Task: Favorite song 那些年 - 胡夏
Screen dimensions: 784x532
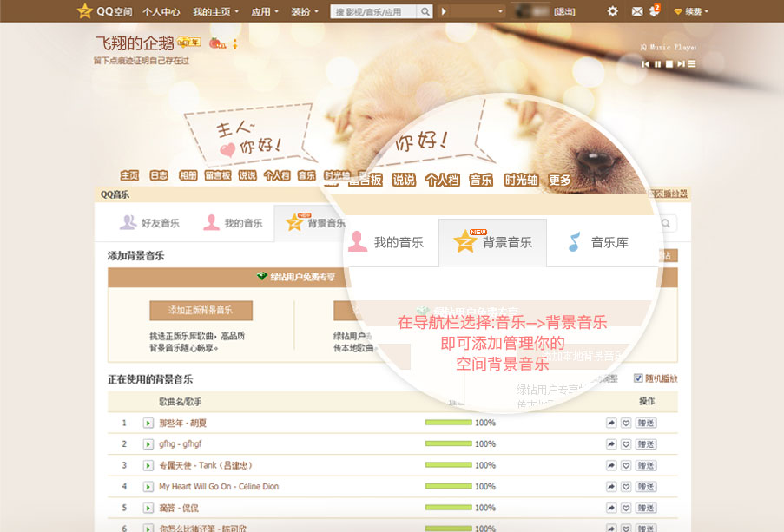Action: tap(626, 423)
